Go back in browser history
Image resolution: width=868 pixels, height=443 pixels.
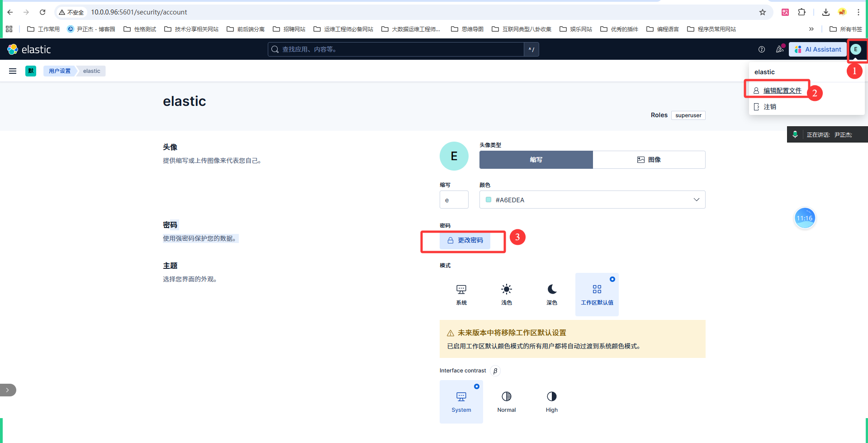click(x=10, y=12)
